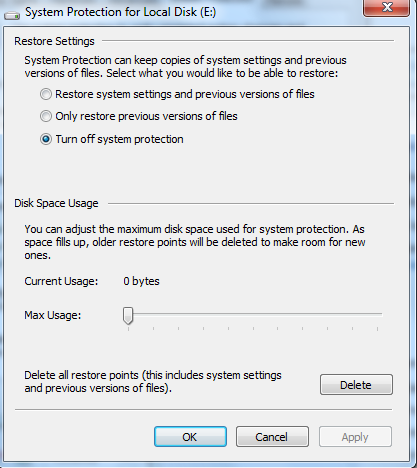Click the middle of the Max Usage track

tap(253, 314)
